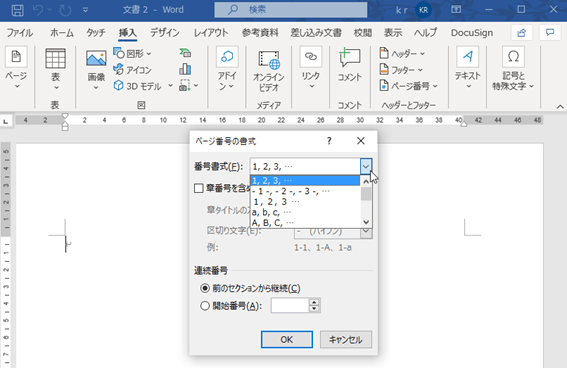The height and width of the screenshot is (368, 567).
Task: Select the "1, 2, 3, …" format option
Action: 305,180
